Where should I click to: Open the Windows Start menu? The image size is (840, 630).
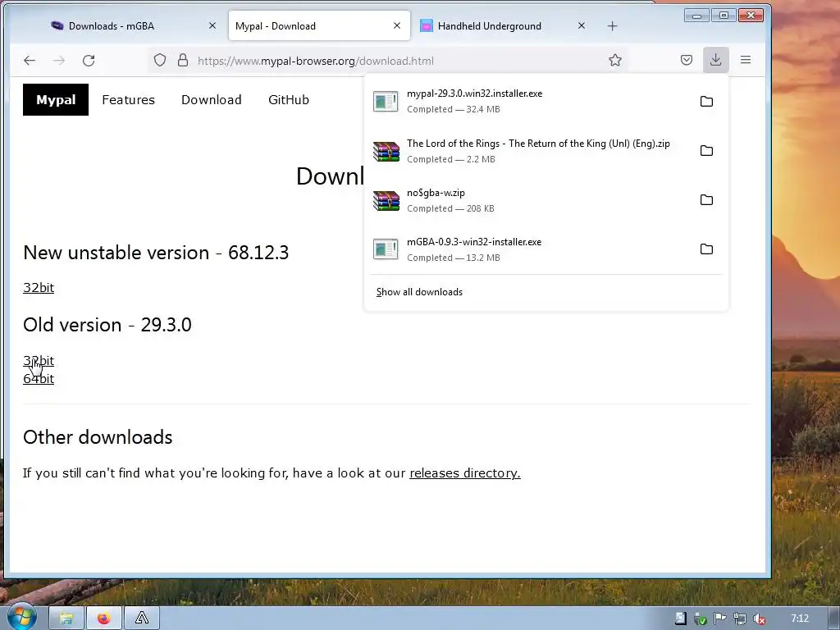[x=21, y=617]
